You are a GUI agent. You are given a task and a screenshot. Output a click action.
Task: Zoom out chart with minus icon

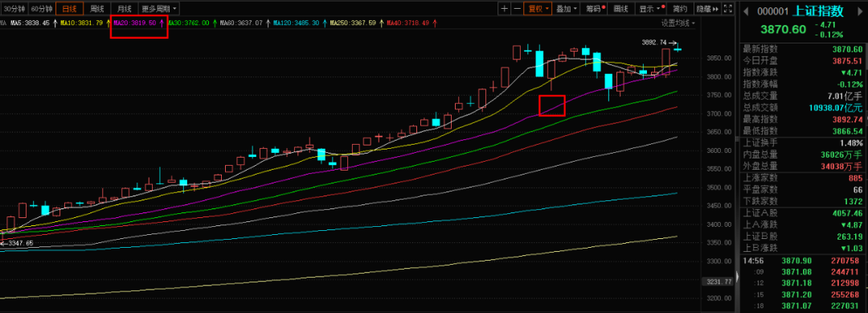click(x=517, y=9)
